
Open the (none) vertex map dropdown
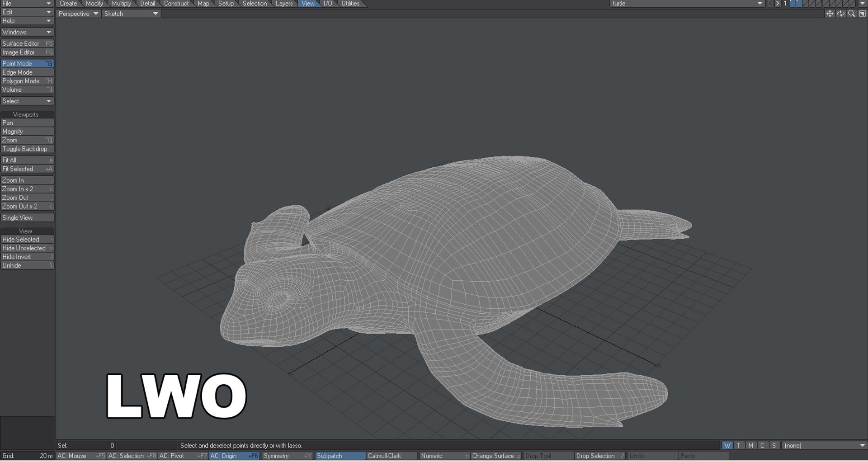(824, 445)
